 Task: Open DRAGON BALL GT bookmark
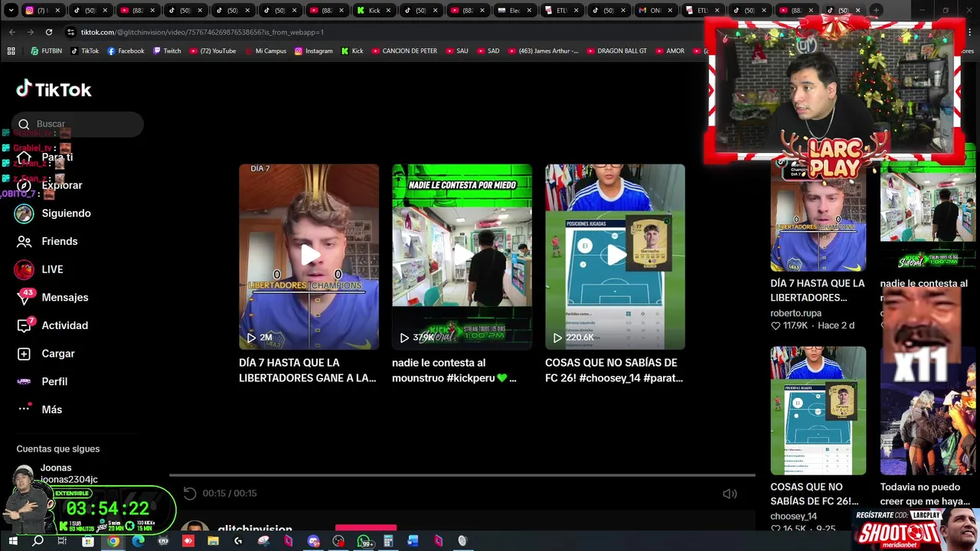pos(616,51)
